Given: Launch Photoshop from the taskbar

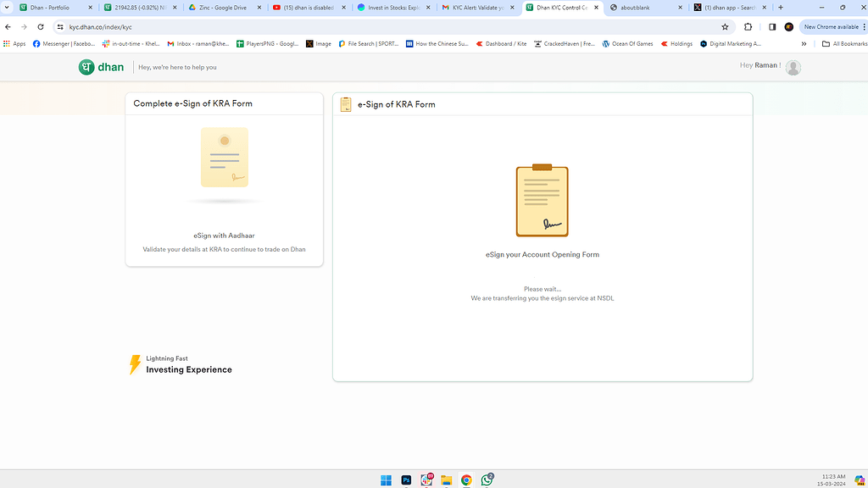Looking at the screenshot, I should 406,479.
